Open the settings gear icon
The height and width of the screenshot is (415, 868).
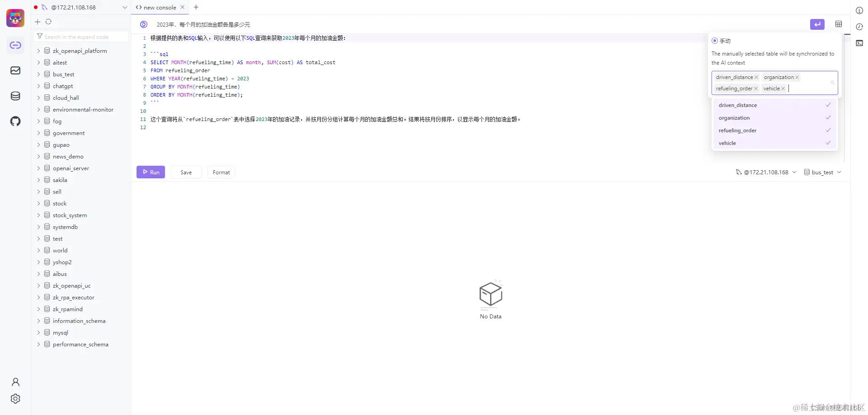tap(15, 399)
